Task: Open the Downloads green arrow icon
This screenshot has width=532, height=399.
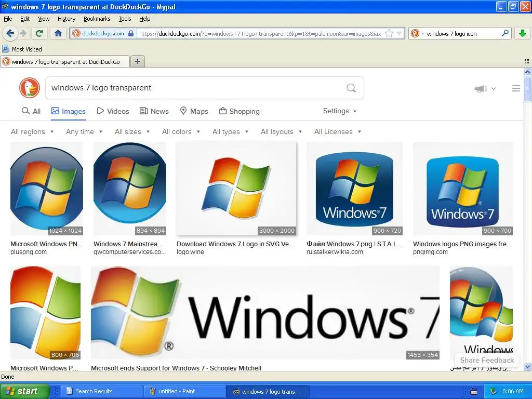Action: (x=523, y=33)
